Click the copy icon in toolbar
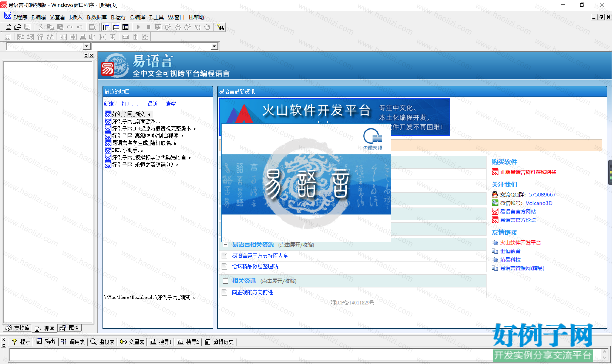 coord(50,27)
